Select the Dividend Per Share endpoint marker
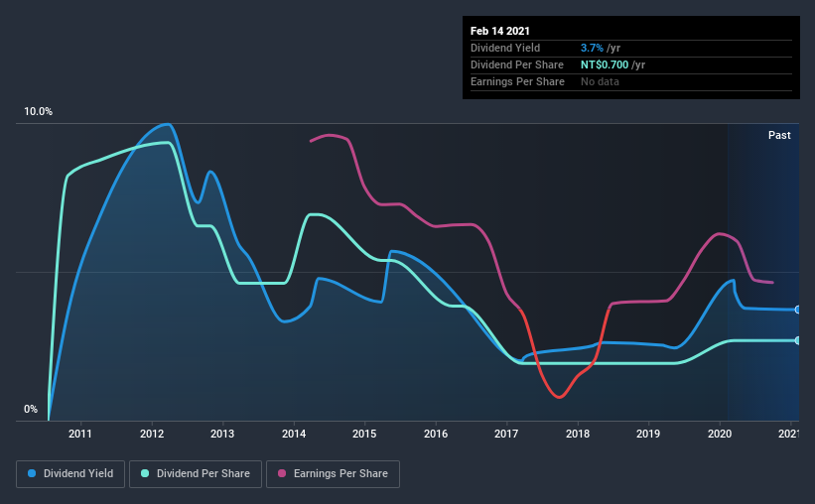This screenshot has height=504, width=815. [797, 341]
